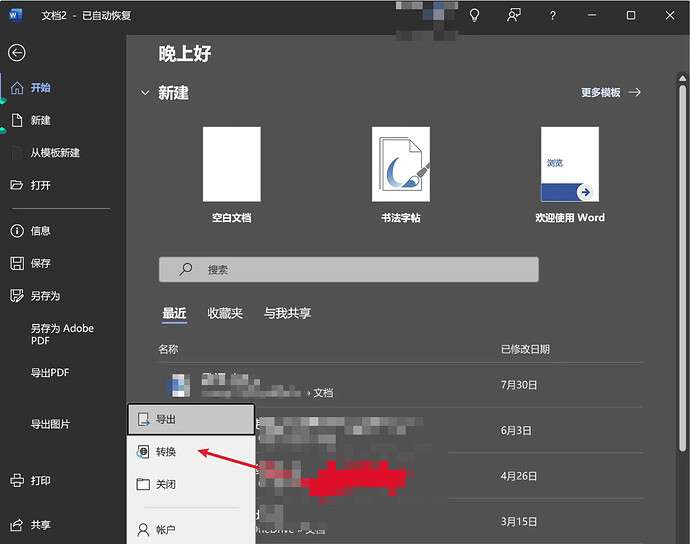
Task: Click the info circle icon beside 信息
Action: (x=17, y=231)
